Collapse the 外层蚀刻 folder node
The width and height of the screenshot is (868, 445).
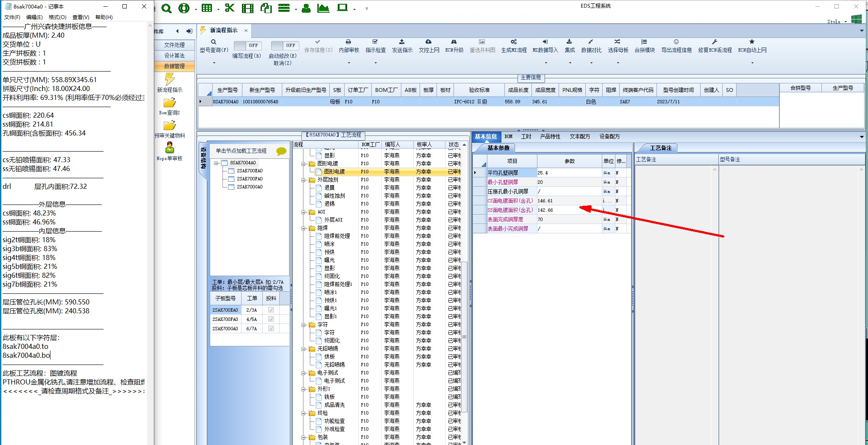[304, 180]
